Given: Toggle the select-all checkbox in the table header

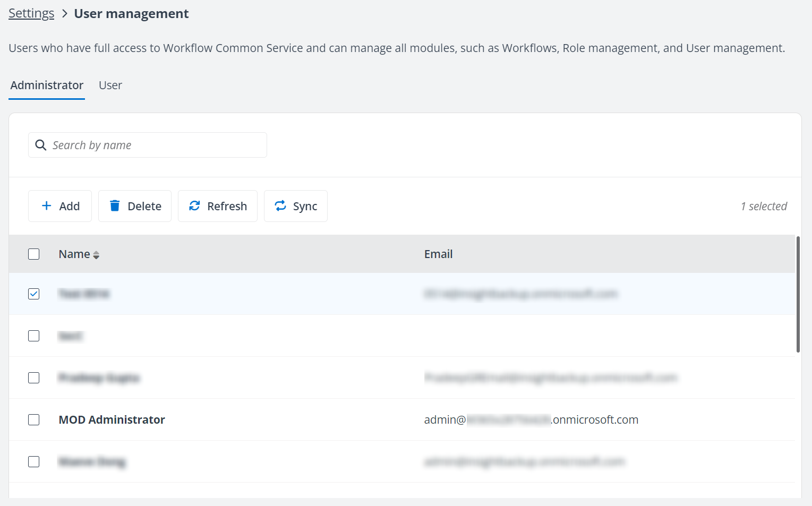Looking at the screenshot, I should [x=33, y=254].
